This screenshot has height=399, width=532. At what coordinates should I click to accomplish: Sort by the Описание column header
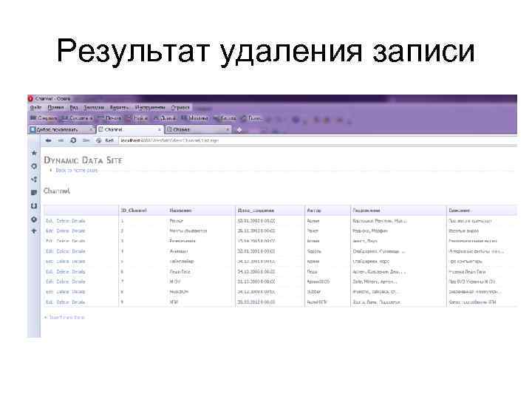click(460, 211)
